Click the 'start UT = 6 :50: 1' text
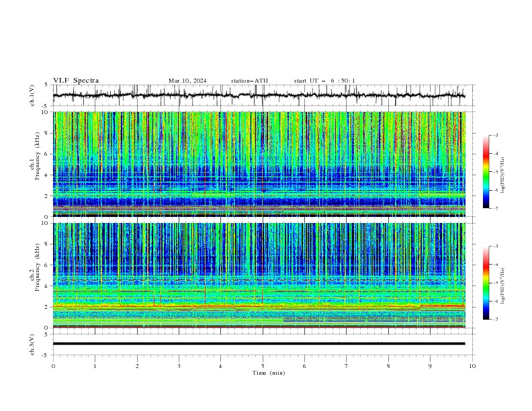The image size is (532, 411). click(x=324, y=81)
